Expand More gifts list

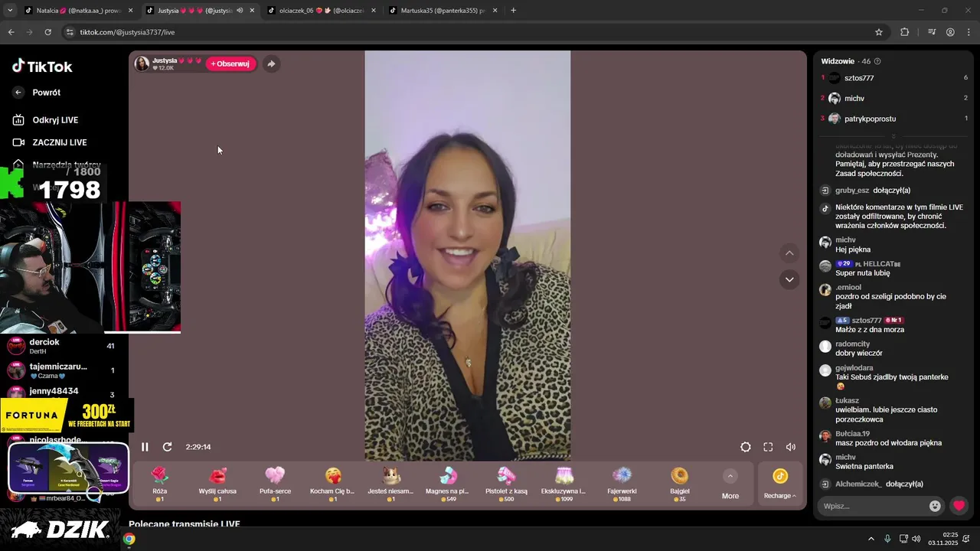point(730,484)
